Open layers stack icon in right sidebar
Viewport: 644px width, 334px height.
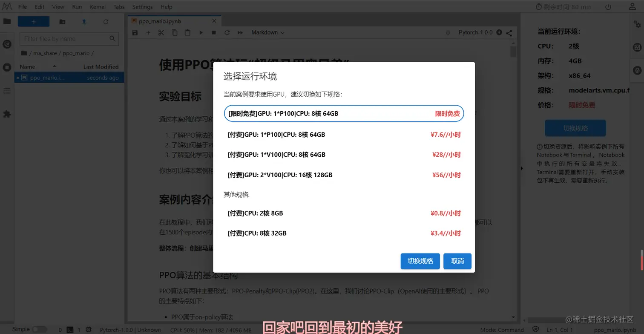click(637, 70)
